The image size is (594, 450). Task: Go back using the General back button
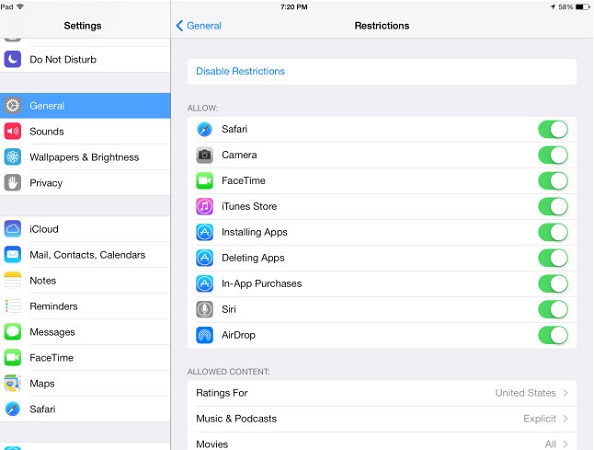coord(199,26)
